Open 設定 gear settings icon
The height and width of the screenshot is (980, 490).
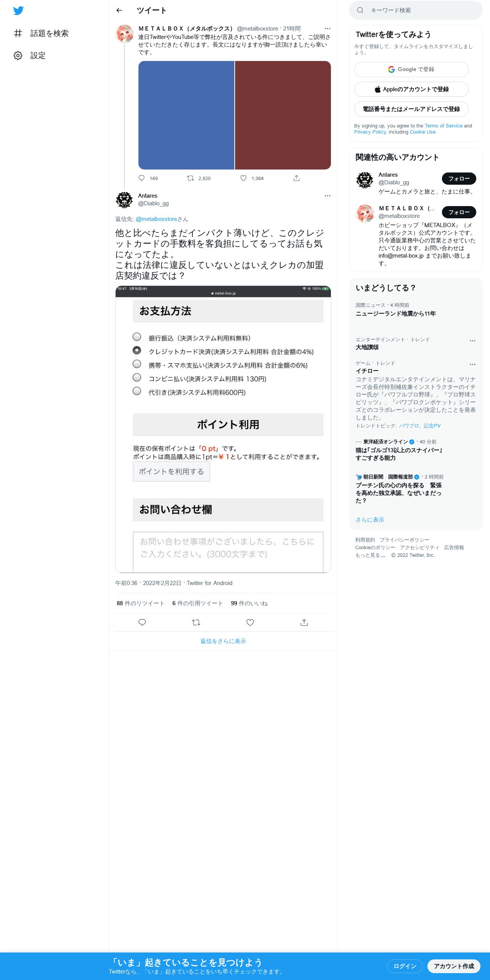pyautogui.click(x=18, y=55)
